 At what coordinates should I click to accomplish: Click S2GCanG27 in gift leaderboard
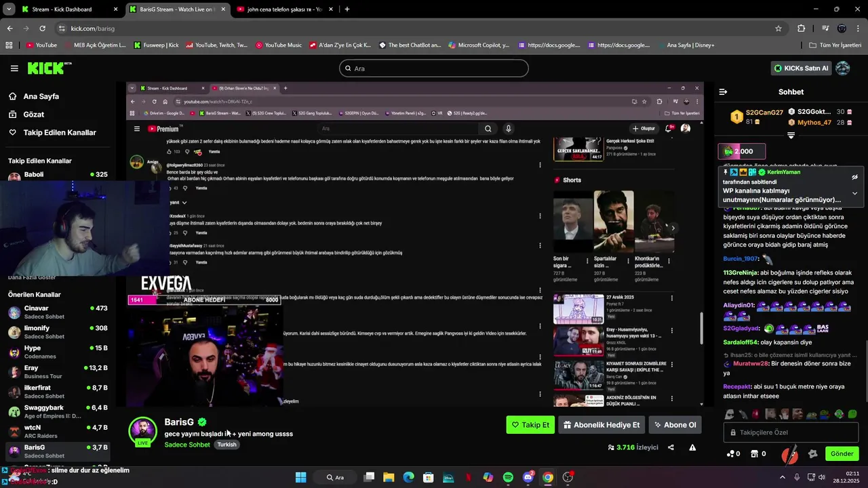point(764,113)
